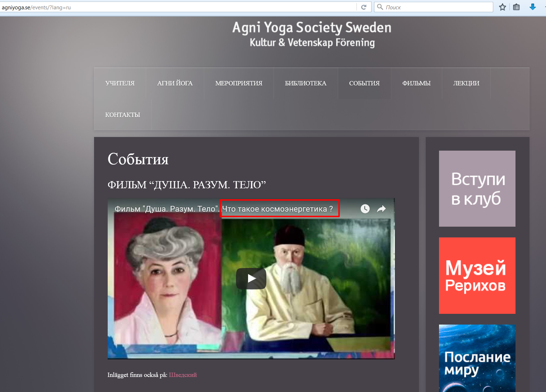Click the search magnifier icon
The height and width of the screenshot is (392, 546).
[x=380, y=7]
